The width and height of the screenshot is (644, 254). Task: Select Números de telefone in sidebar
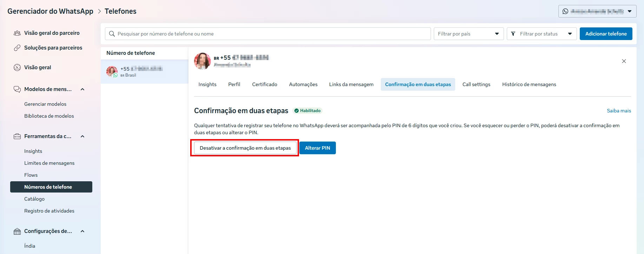click(51, 187)
